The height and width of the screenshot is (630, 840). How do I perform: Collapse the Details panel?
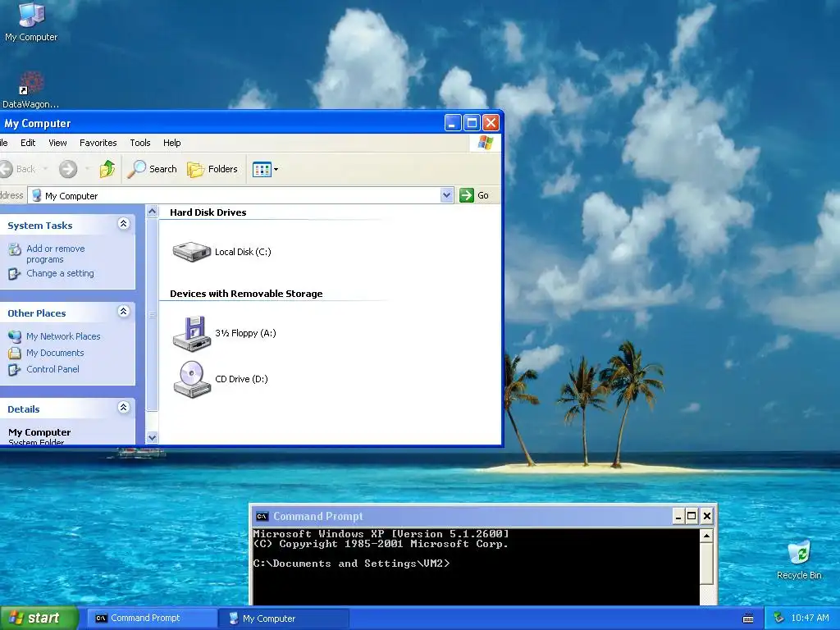click(x=124, y=408)
